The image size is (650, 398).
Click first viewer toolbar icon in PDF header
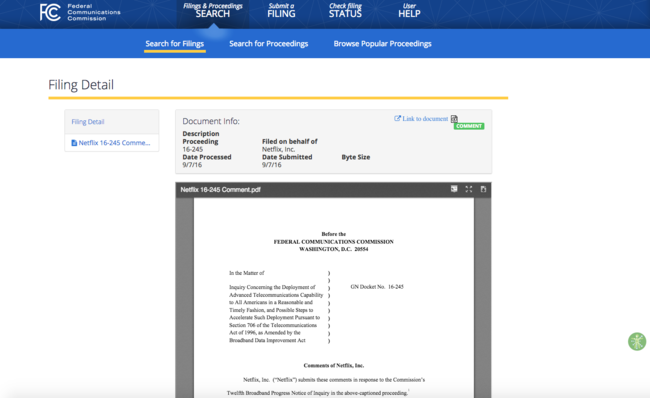coord(454,189)
